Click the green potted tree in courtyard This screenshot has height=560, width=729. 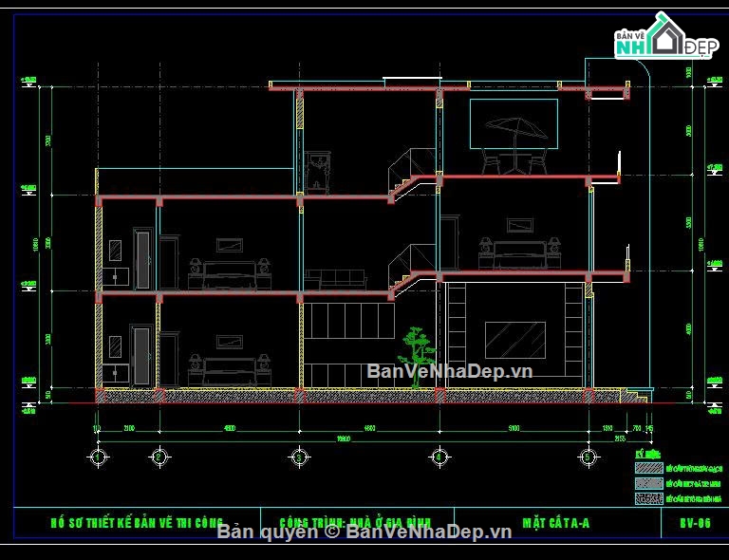416,357
